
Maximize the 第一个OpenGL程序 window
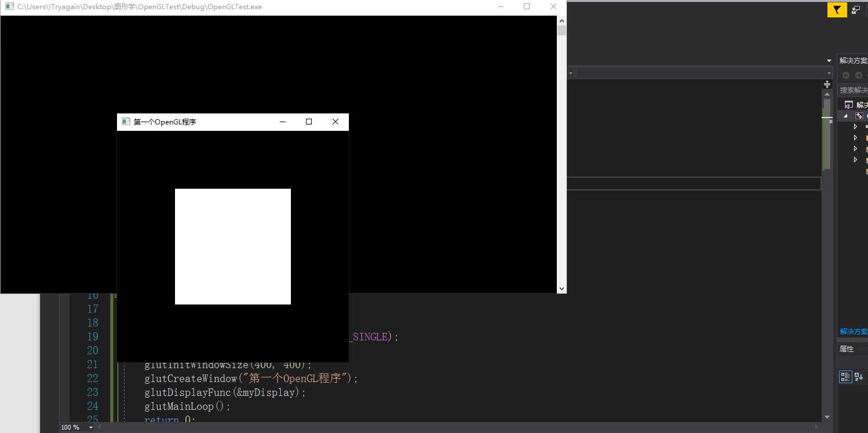(309, 122)
